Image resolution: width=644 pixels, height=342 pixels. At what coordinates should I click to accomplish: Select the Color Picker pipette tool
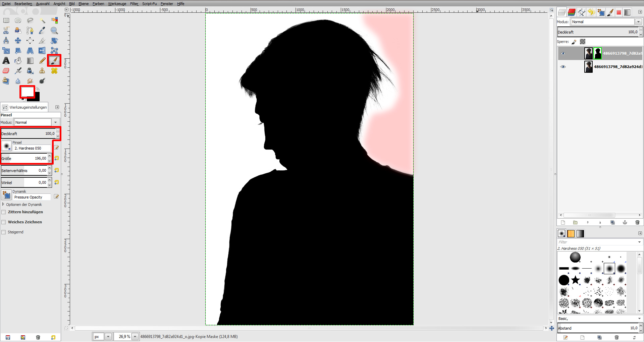(42, 31)
